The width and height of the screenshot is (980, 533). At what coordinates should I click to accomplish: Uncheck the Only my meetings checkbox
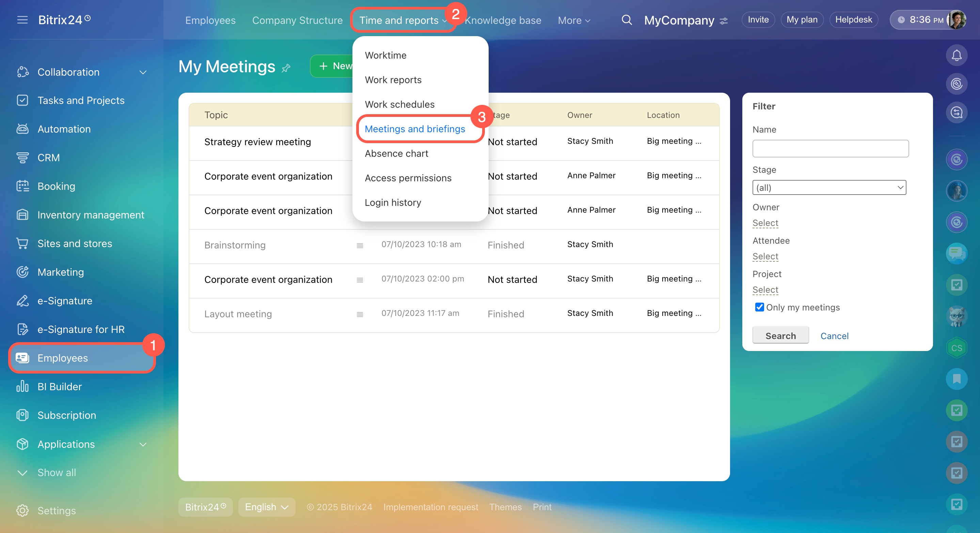tap(759, 307)
